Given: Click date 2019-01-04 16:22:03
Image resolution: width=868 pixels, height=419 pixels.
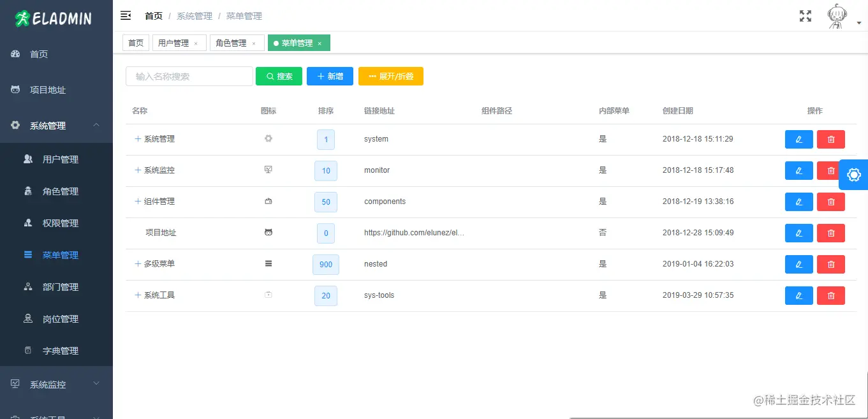Looking at the screenshot, I should [x=698, y=264].
